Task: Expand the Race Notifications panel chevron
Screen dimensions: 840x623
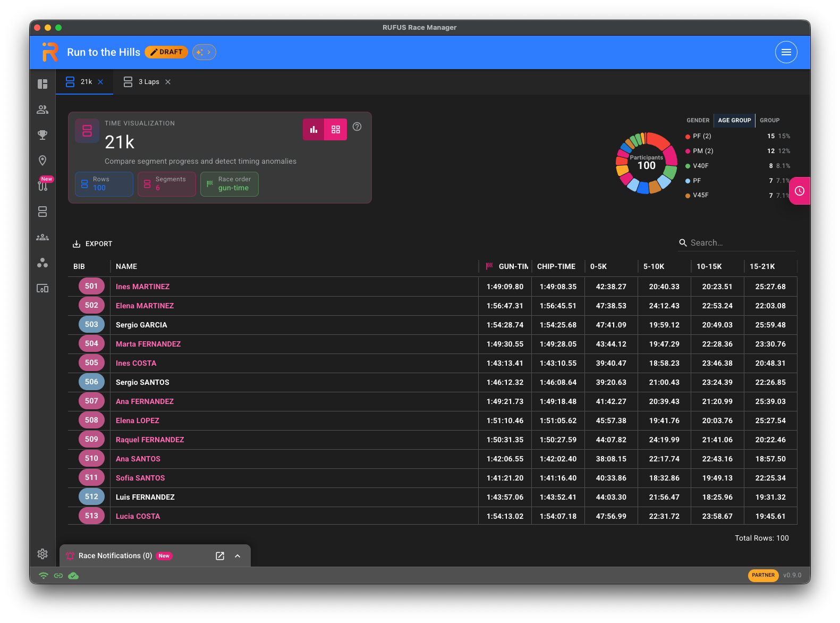Action: pos(237,556)
